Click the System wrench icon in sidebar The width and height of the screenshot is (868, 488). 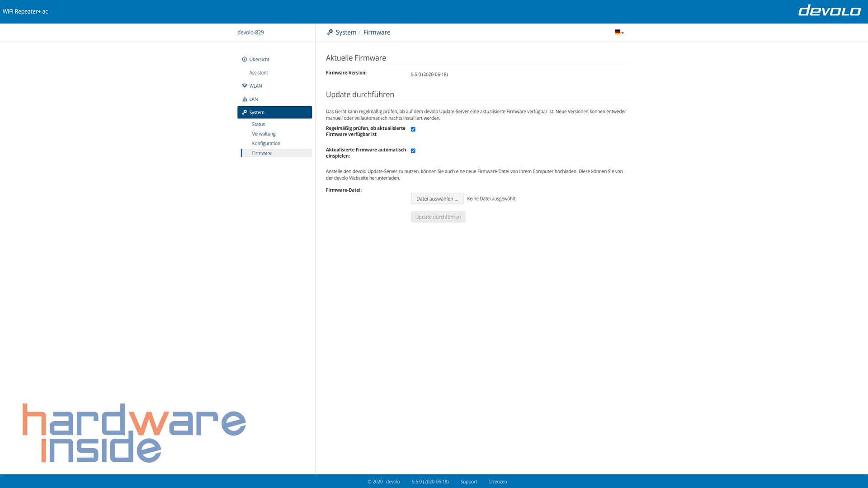pos(245,112)
